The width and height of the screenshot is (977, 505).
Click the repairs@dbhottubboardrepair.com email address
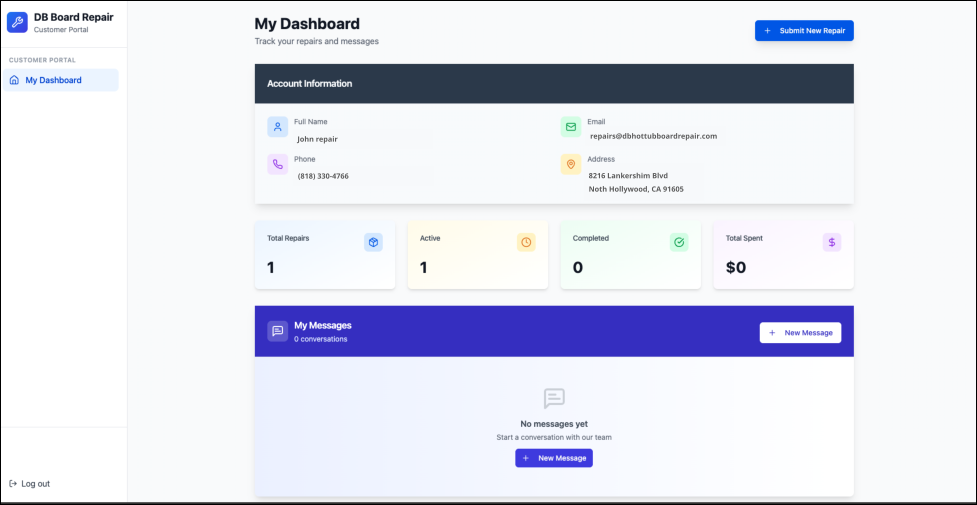(653, 136)
